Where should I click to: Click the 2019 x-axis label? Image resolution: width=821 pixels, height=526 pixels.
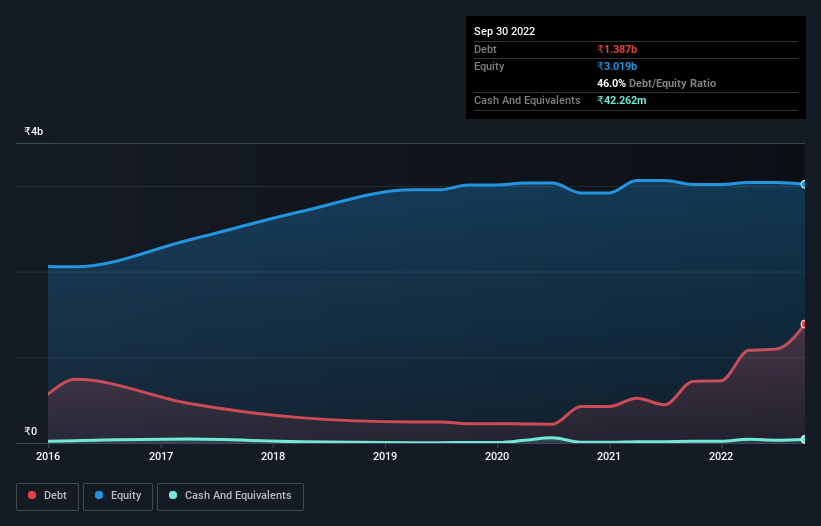(x=385, y=456)
